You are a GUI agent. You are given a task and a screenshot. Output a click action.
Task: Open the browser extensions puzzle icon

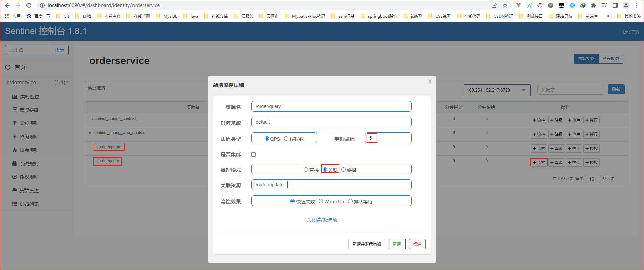click(x=594, y=5)
